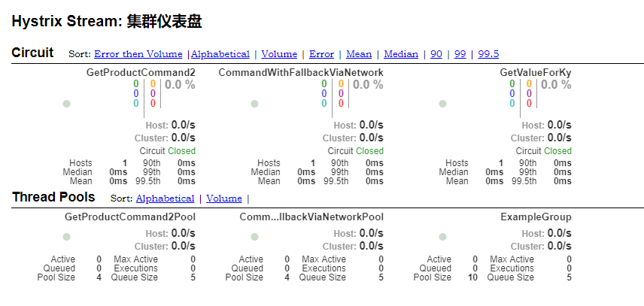
Task: Click Comm...llbackViaNetworkPool thread pool circle
Action: point(254,237)
